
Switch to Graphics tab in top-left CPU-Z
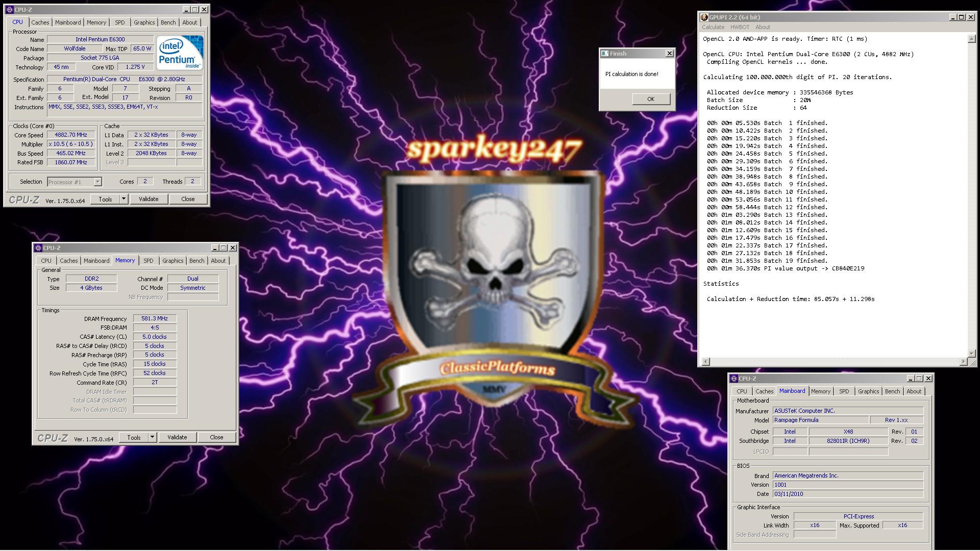click(x=144, y=22)
